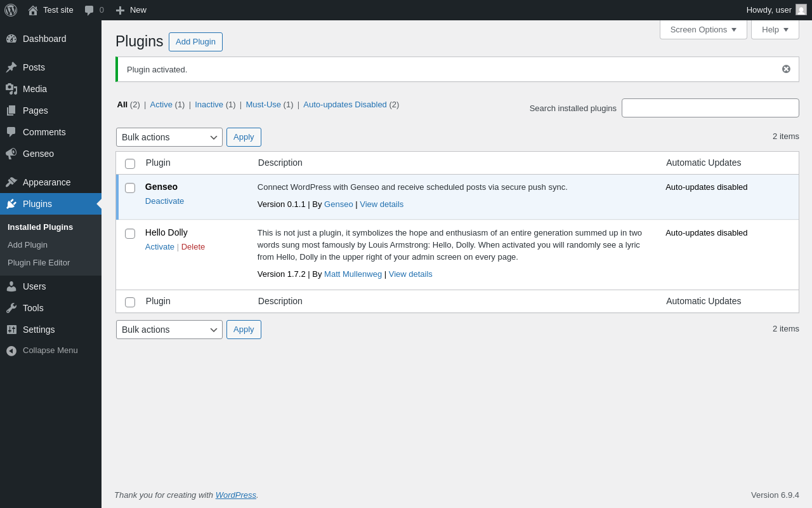Check the Hello Dolly plugin checkbox
This screenshot has width=812, height=508.
pyautogui.click(x=130, y=234)
